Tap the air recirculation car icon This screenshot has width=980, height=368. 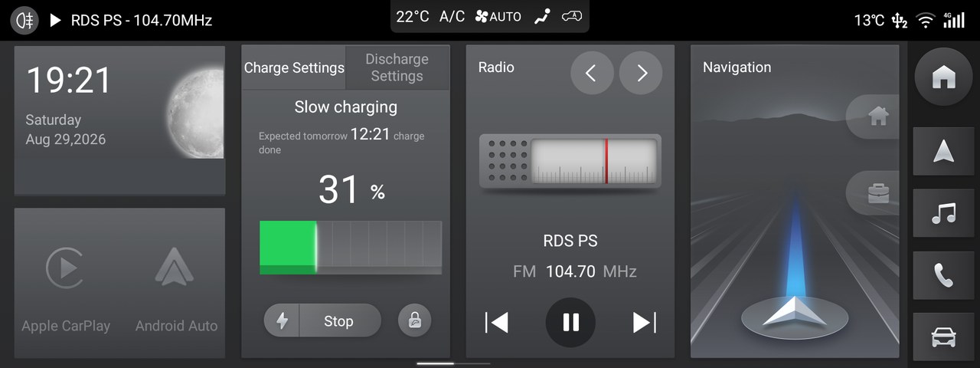click(x=571, y=16)
